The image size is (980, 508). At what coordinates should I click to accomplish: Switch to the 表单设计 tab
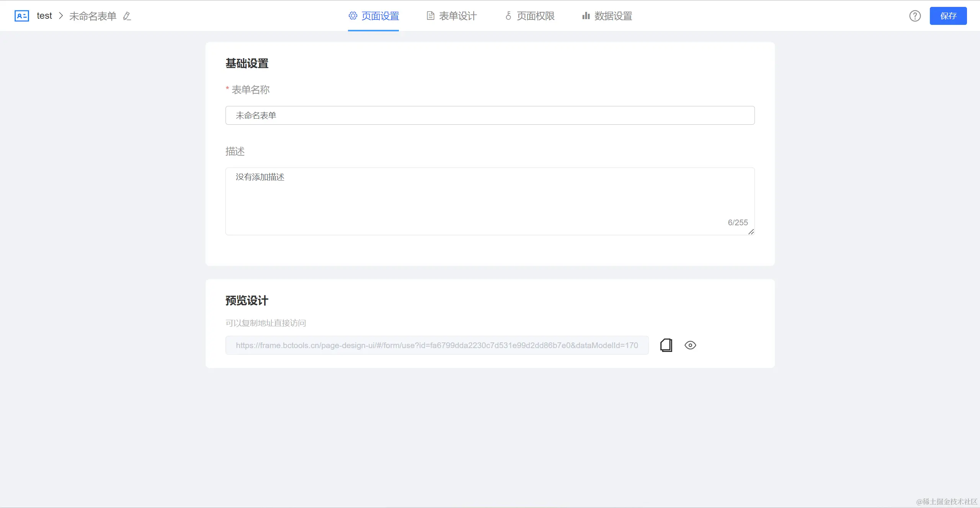[x=457, y=16]
